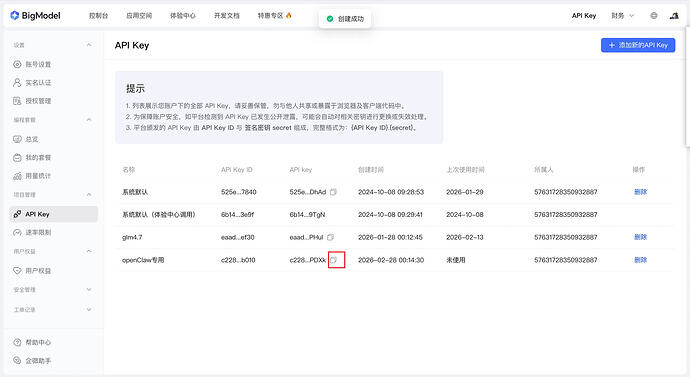The width and height of the screenshot is (690, 377).
Task: Click the 未使用 last-used cell
Action: pyautogui.click(x=456, y=260)
